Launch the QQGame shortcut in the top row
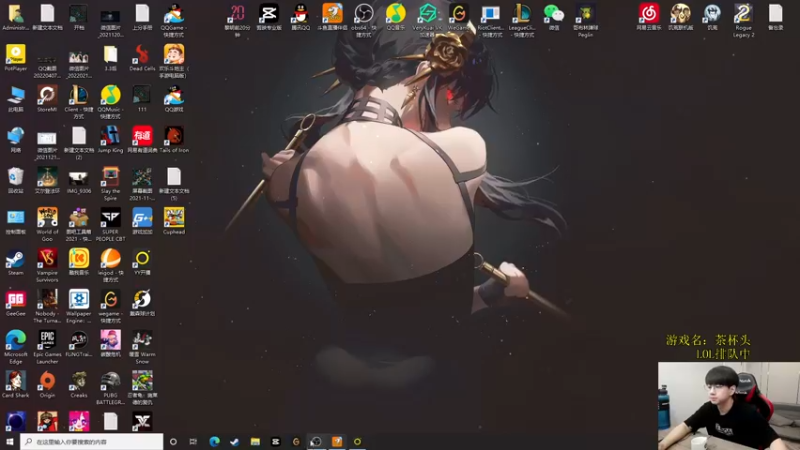800x450 pixels. tap(174, 20)
